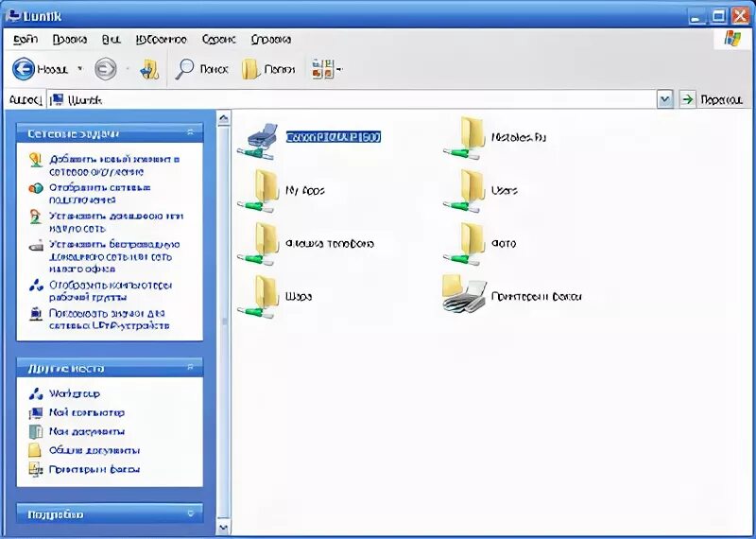Collapse the Сетевые задачи panel
Image resolution: width=756 pixels, height=539 pixels.
190,132
